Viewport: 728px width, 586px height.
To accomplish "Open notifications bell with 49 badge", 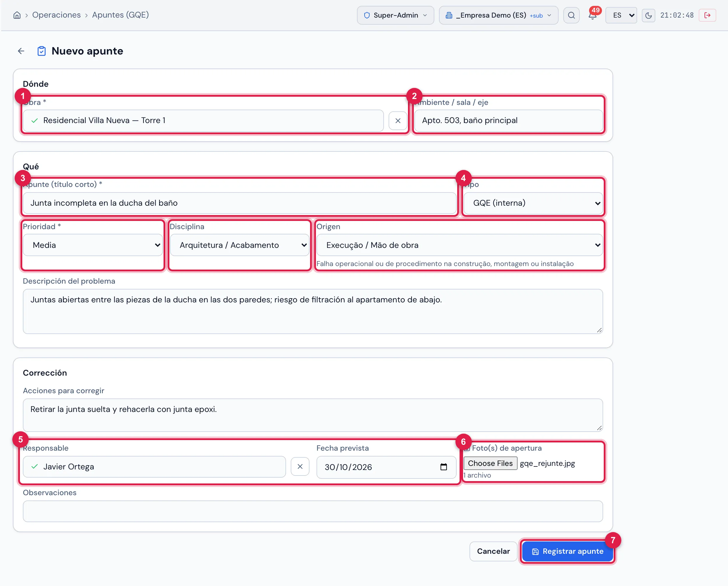I will point(593,15).
